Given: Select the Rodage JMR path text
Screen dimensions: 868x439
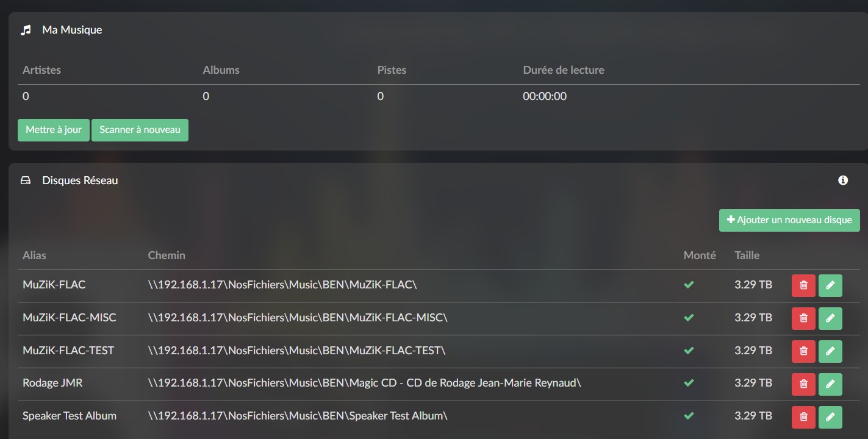Looking at the screenshot, I should click(x=364, y=383).
